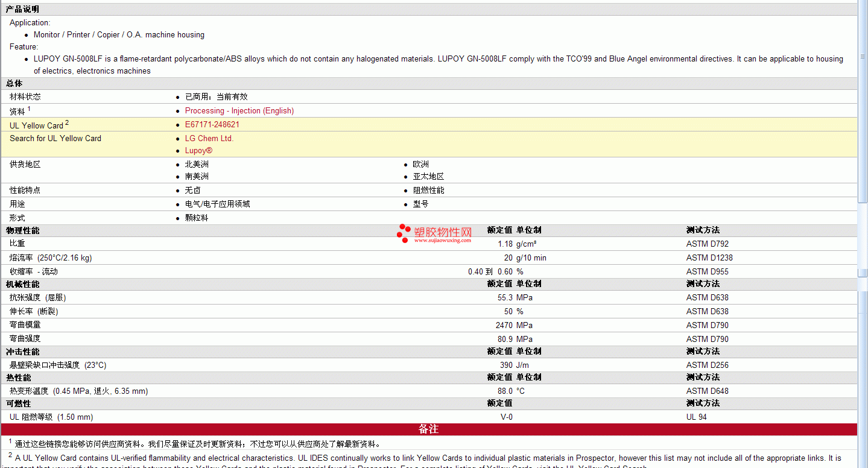
Task: Select the 冲击性能 section header
Action: click(22, 352)
